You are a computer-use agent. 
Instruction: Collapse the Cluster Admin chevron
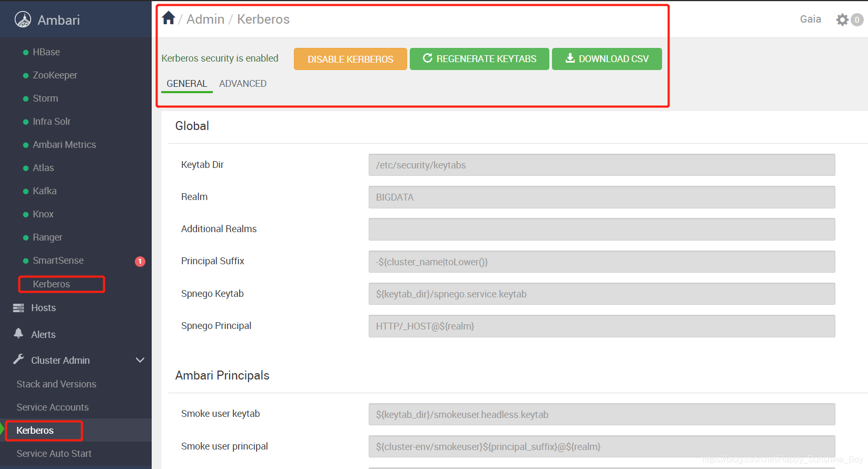pyautogui.click(x=140, y=361)
